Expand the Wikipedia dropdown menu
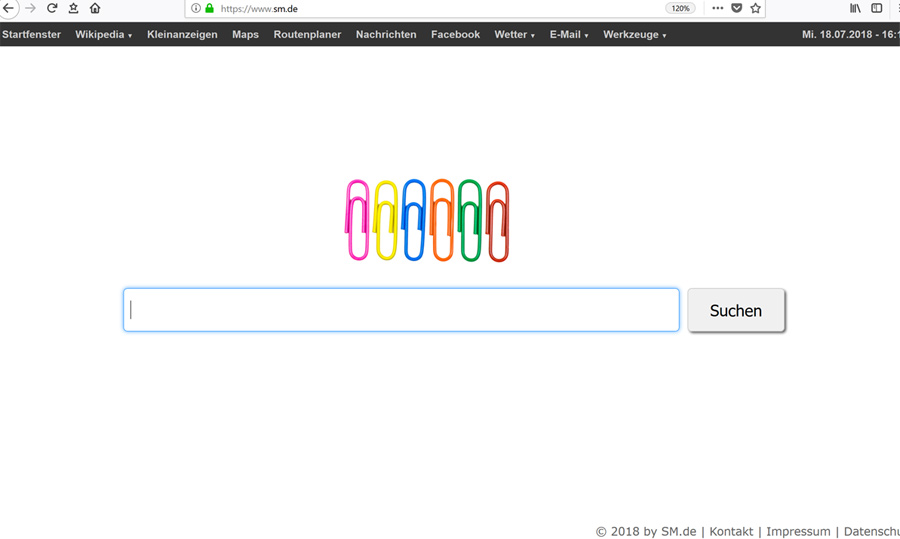Screen dimensions: 900x539 (103, 35)
